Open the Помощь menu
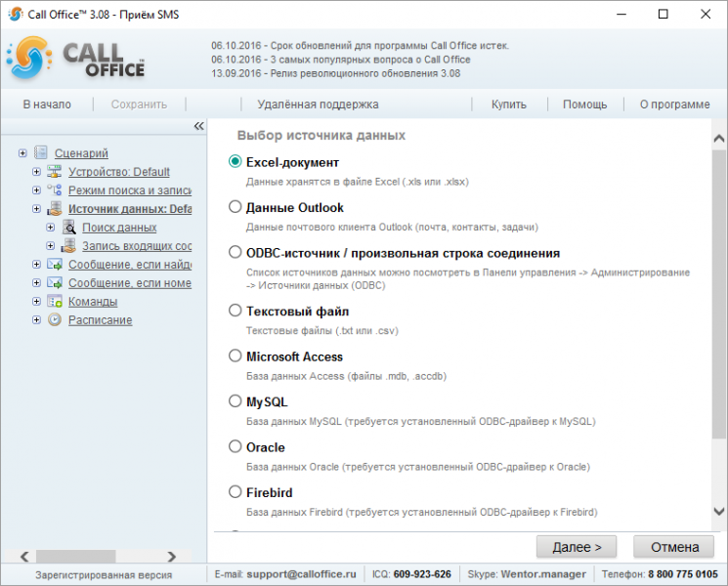728x586 pixels. [x=584, y=105]
